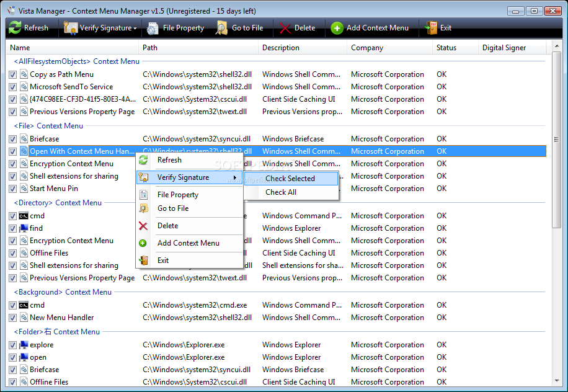Click the red X Delete icon in context menu
568x392 pixels.
point(143,226)
